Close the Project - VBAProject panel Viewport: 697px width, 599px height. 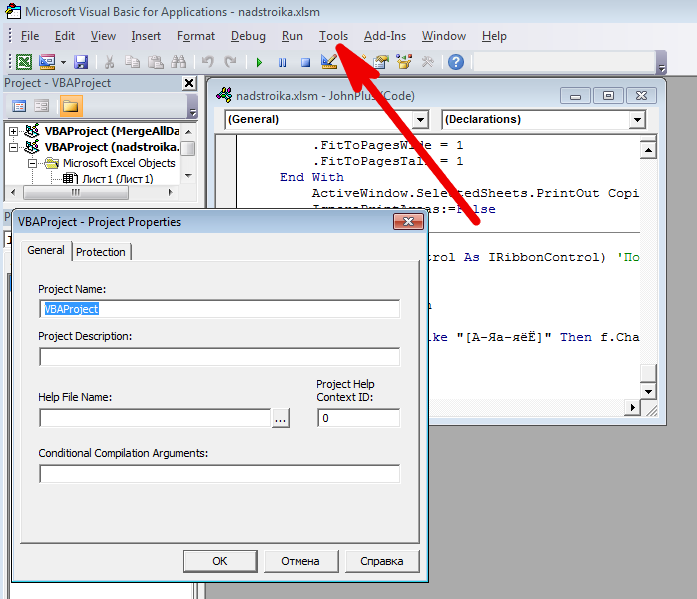(189, 83)
